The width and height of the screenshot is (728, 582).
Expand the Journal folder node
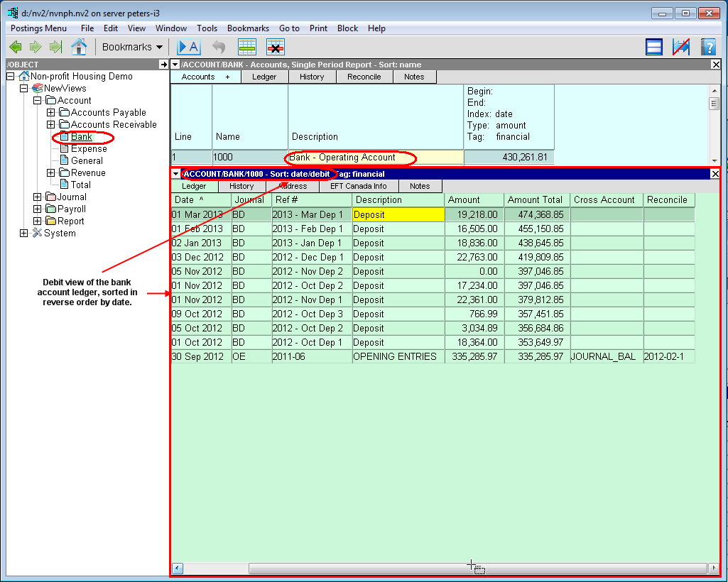pyautogui.click(x=38, y=197)
